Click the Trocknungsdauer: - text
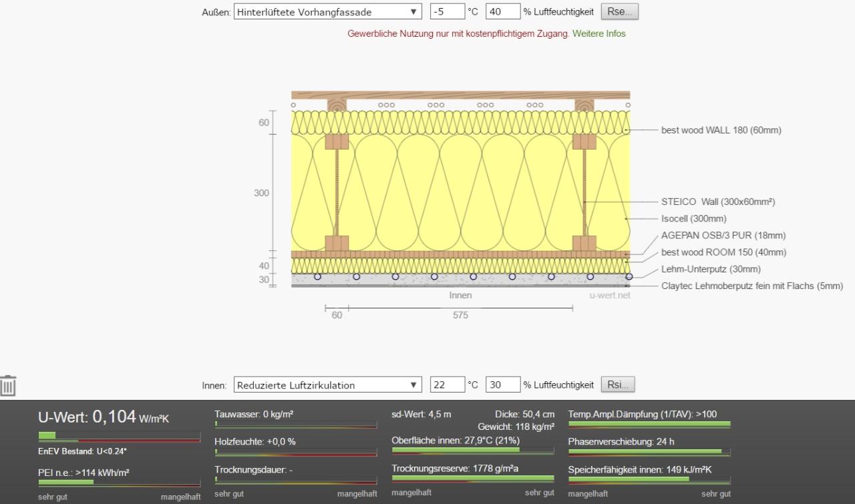Image resolution: width=855 pixels, height=504 pixels. [253, 470]
